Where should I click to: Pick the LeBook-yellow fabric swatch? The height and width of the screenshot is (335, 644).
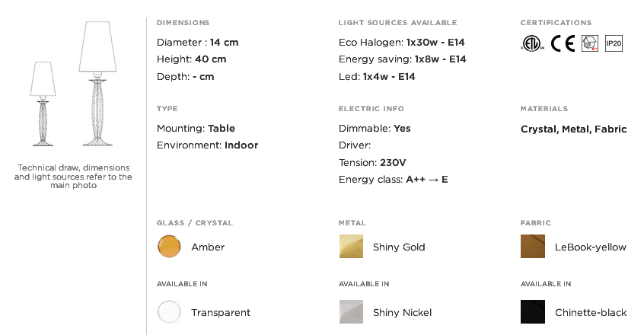pos(533,247)
